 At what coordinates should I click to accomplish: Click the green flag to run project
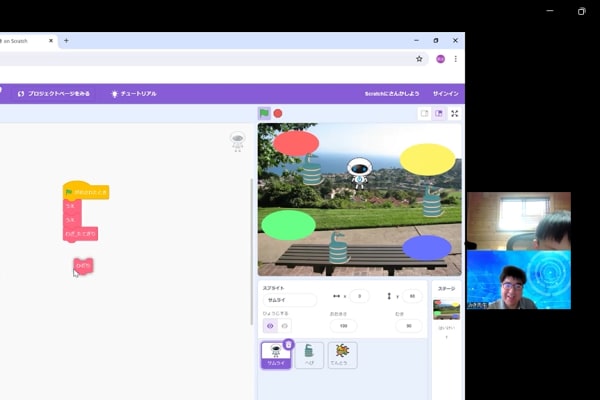264,113
